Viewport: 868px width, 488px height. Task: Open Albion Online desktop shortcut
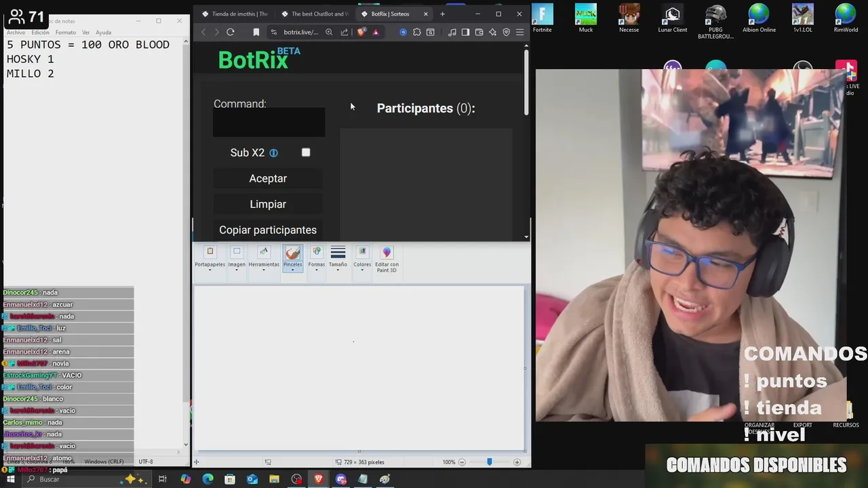tap(758, 18)
